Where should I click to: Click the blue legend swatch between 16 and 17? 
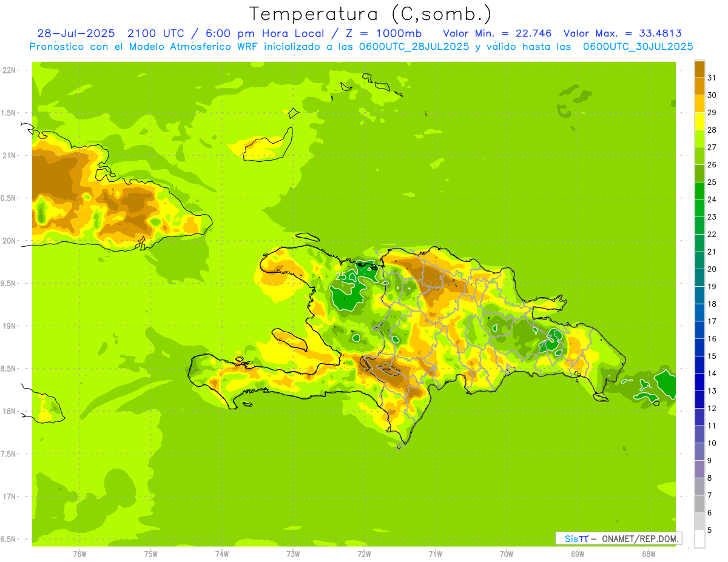coord(699,330)
